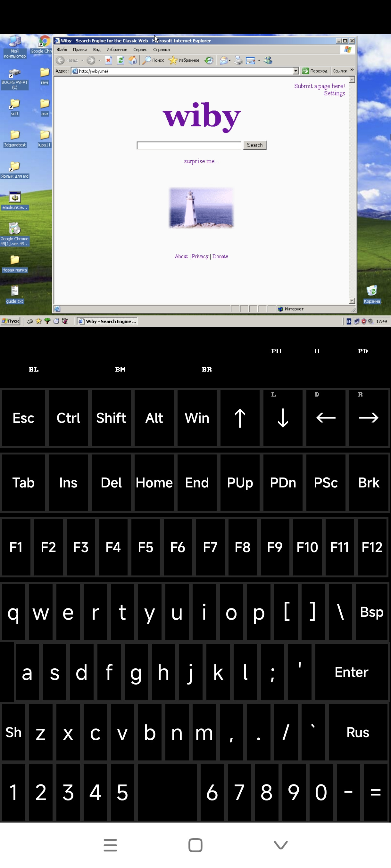Open the Файл menu
391x868 pixels.
[x=62, y=50]
